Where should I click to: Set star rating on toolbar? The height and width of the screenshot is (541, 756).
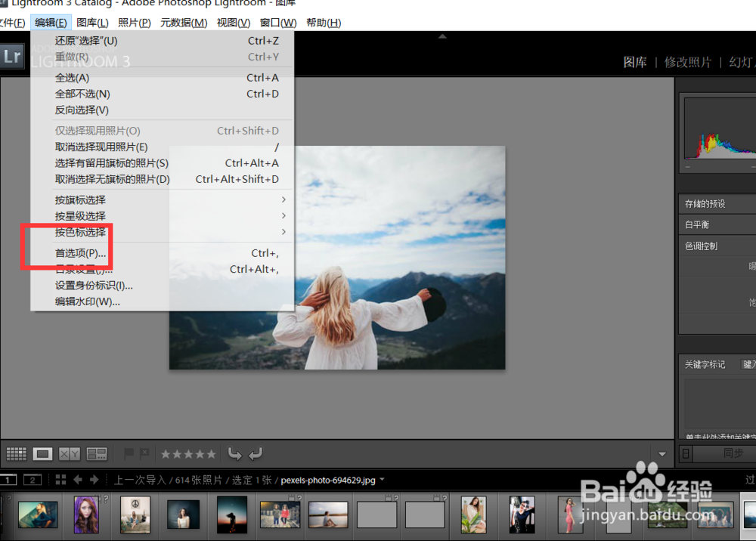(188, 454)
